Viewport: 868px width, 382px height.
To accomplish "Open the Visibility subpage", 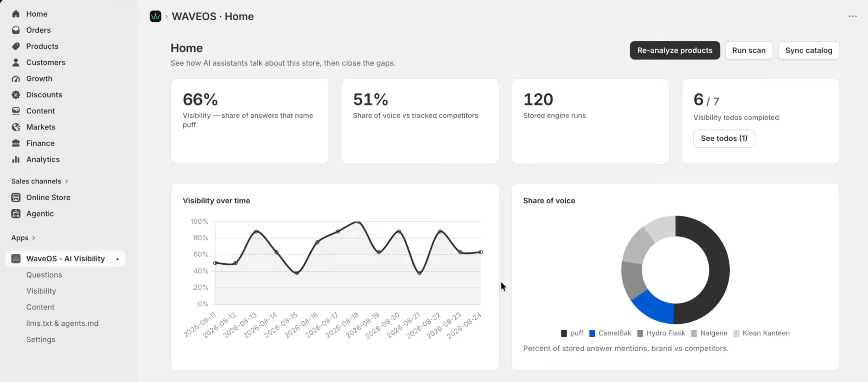I will click(41, 291).
